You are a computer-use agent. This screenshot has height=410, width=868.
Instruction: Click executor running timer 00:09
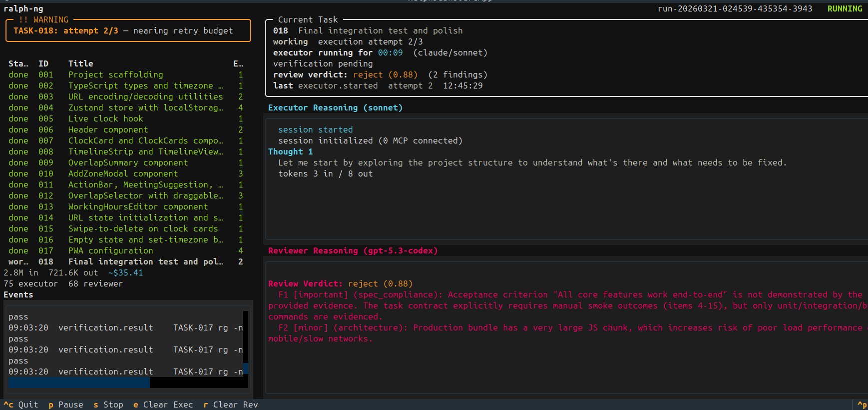pyautogui.click(x=391, y=52)
